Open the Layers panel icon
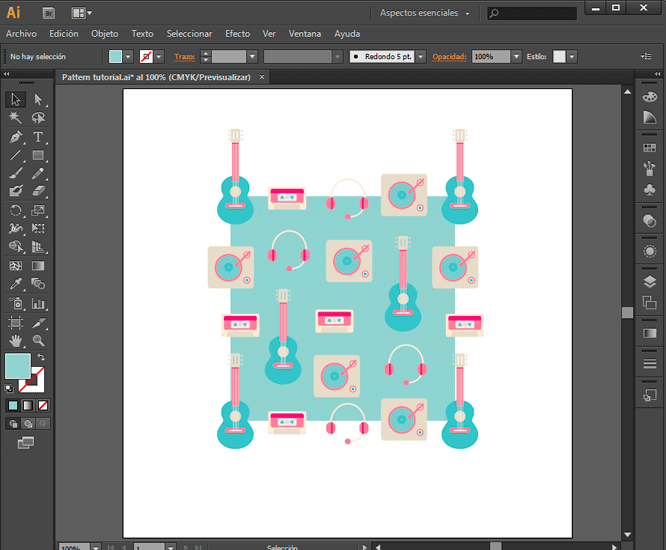666x550 pixels. click(x=649, y=282)
